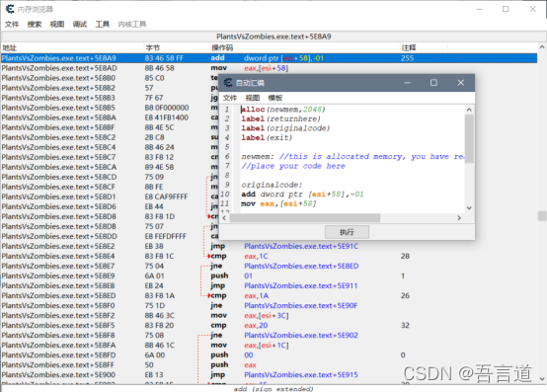Image resolution: width=547 pixels, height=392 pixels.
Task: Click the jump target text+5E91C operand
Action: tap(301, 246)
